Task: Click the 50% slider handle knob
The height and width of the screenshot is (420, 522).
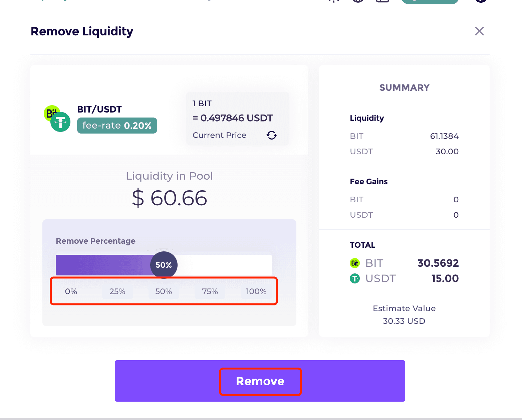Action: (x=164, y=265)
